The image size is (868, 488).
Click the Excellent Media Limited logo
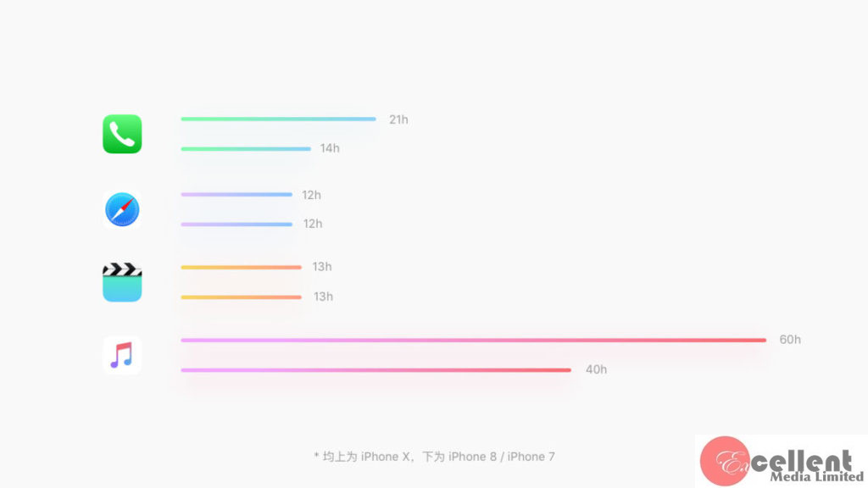[x=780, y=462]
